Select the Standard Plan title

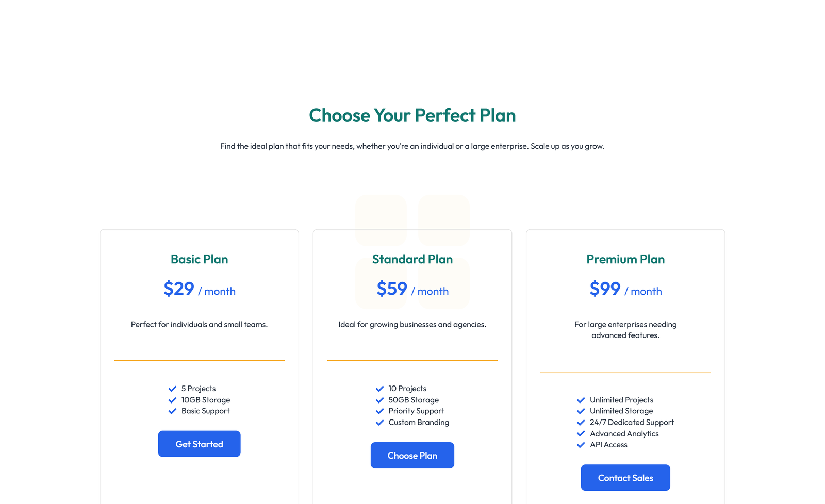pos(412,259)
